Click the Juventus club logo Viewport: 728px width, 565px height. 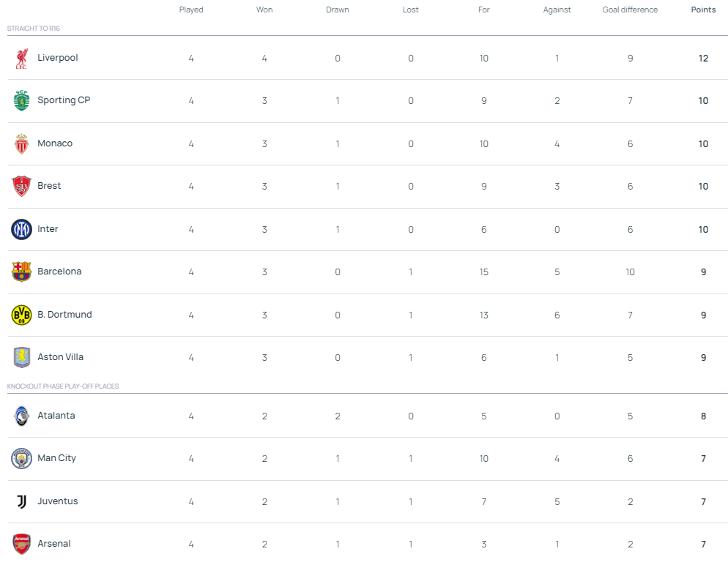[21, 502]
